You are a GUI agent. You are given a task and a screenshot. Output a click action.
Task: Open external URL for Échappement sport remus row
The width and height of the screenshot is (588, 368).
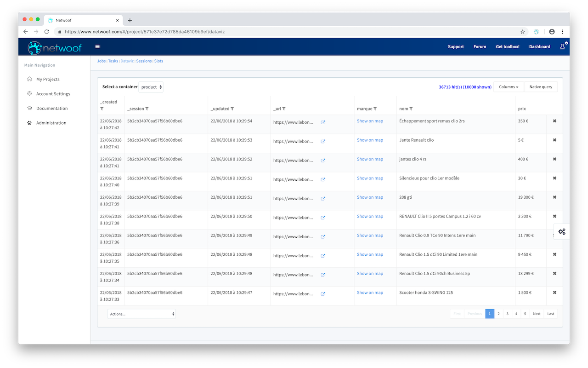coord(323,122)
